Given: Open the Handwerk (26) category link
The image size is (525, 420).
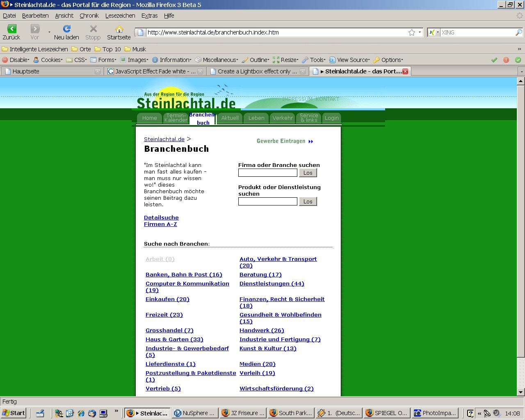Looking at the screenshot, I should (262, 331).
